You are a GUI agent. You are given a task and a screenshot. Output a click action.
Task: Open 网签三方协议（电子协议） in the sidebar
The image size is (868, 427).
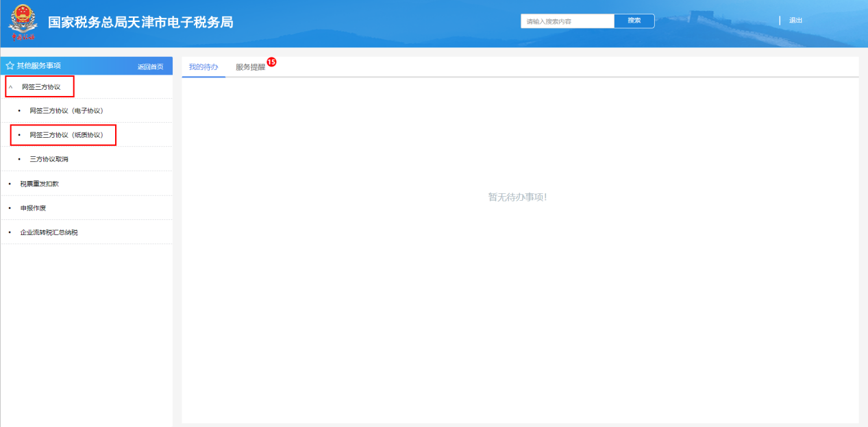pos(66,110)
